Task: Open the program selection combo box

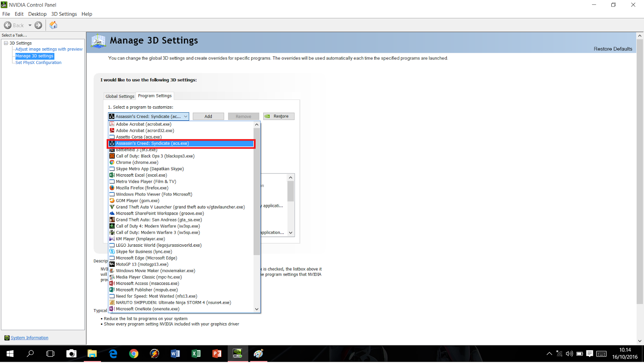Action: 149,116
